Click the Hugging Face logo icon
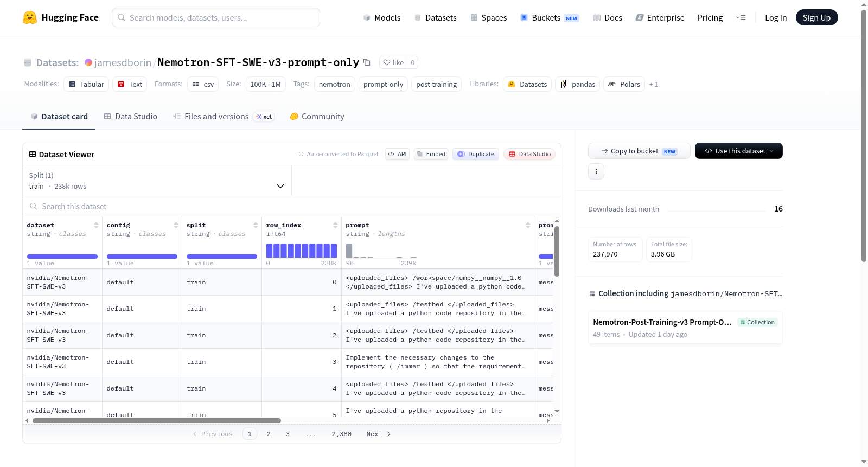The width and height of the screenshot is (868, 467). pos(30,17)
